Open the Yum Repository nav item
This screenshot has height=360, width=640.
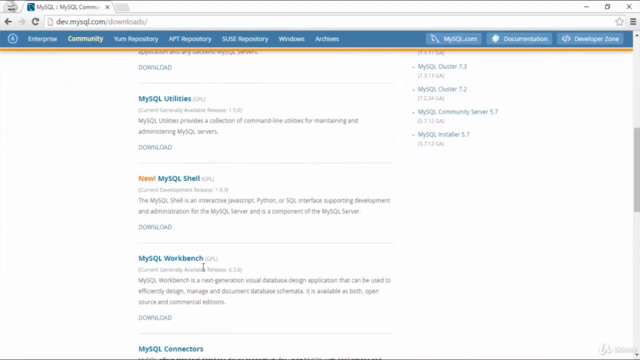[136, 39]
